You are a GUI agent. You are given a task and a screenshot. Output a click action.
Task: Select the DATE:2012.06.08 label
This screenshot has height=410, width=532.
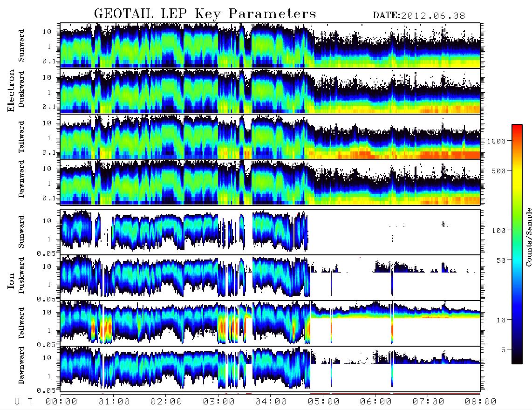pyautogui.click(x=419, y=16)
